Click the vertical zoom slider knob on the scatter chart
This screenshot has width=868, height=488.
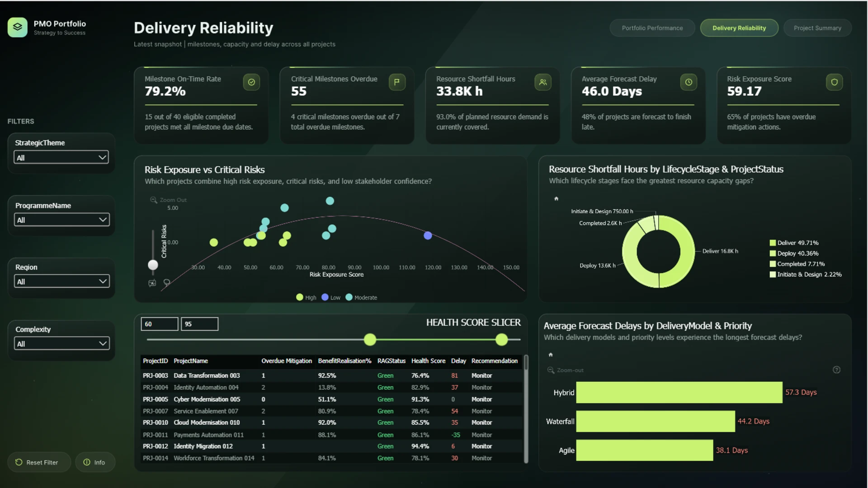[153, 265]
